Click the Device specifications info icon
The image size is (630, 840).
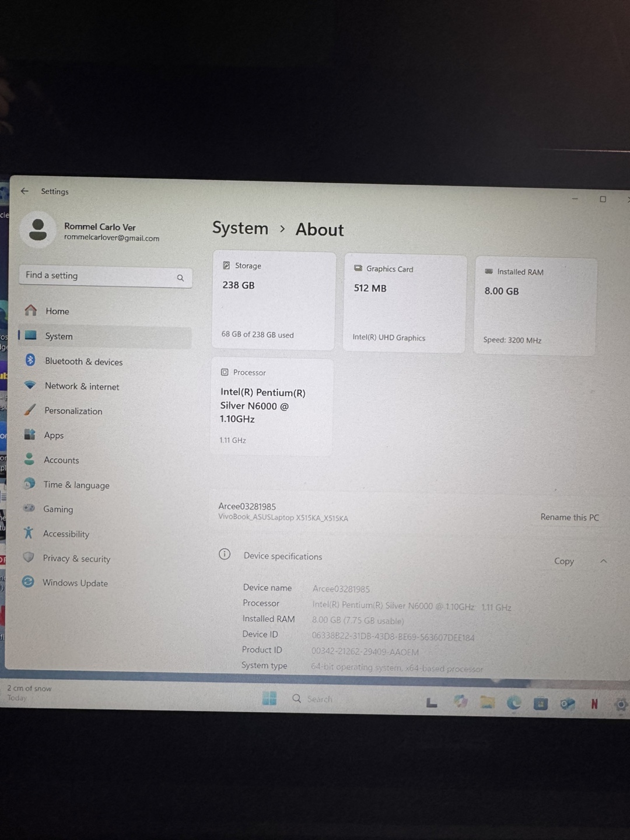pyautogui.click(x=225, y=554)
